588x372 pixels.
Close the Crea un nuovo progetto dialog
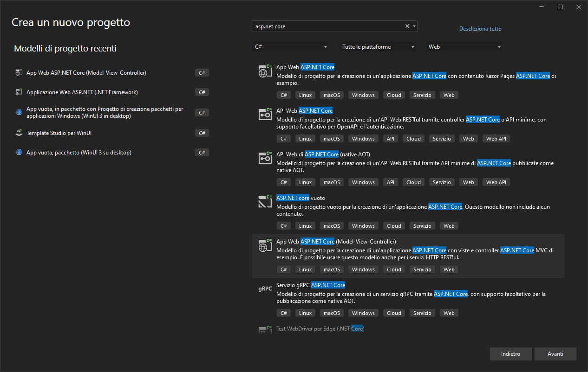pos(578,7)
